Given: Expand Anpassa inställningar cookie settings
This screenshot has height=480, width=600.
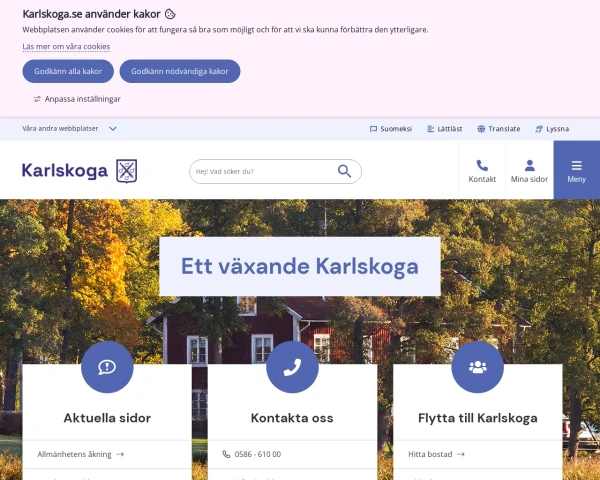Looking at the screenshot, I should pos(77,99).
